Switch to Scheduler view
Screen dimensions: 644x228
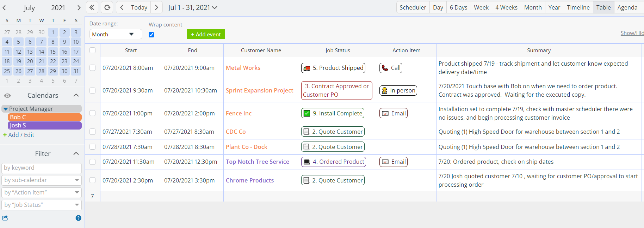coord(413,7)
